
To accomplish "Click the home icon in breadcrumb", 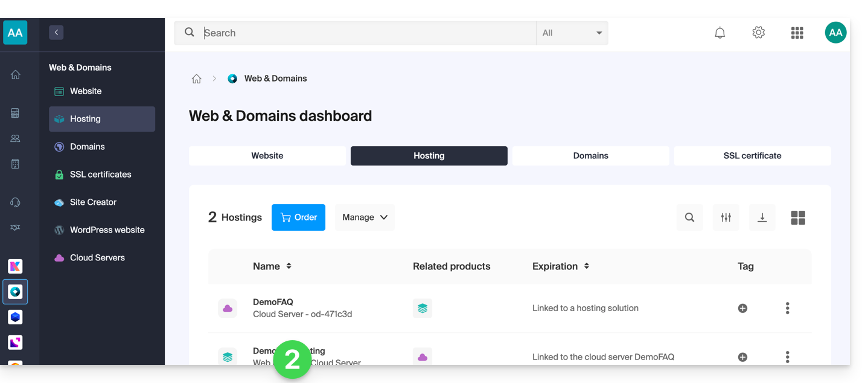I will point(196,79).
